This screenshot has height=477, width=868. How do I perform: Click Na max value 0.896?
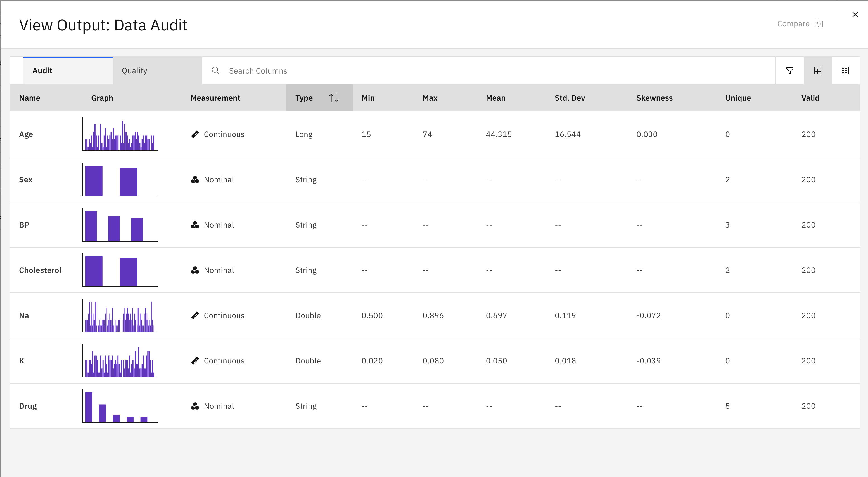tap(433, 315)
